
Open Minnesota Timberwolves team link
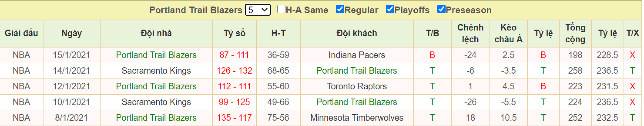[357, 118]
